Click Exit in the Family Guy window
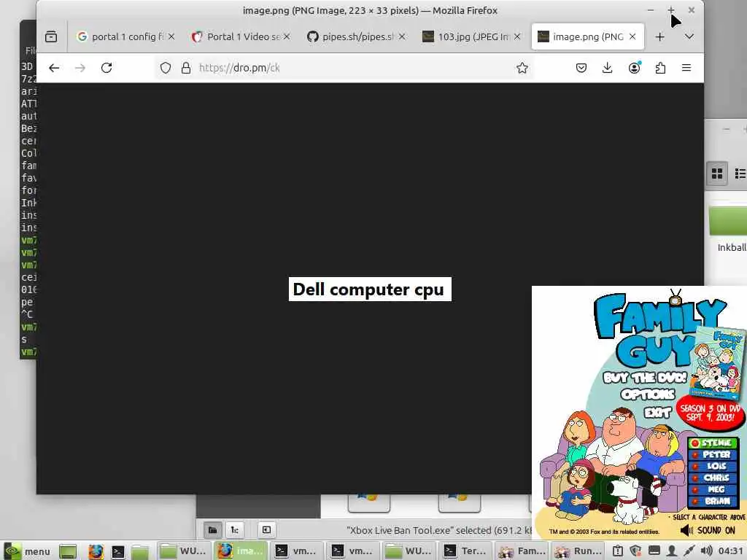 (x=657, y=413)
